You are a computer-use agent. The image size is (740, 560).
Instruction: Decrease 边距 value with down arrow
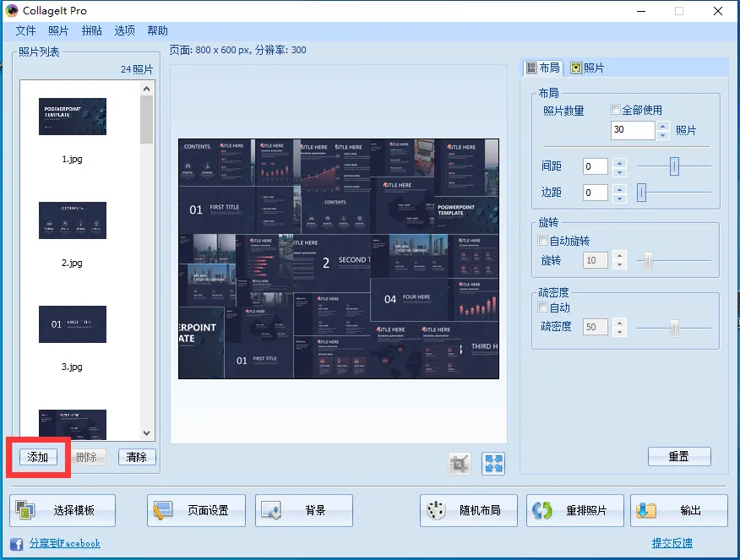click(620, 198)
